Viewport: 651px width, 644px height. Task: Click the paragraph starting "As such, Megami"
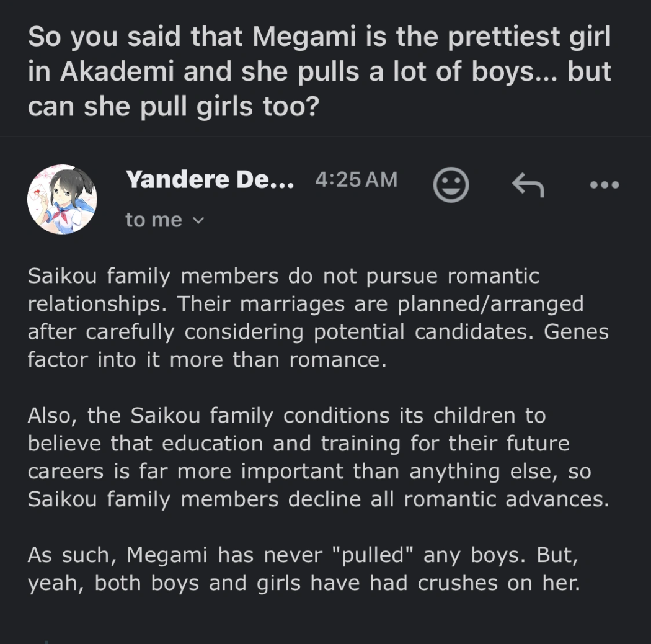(304, 569)
